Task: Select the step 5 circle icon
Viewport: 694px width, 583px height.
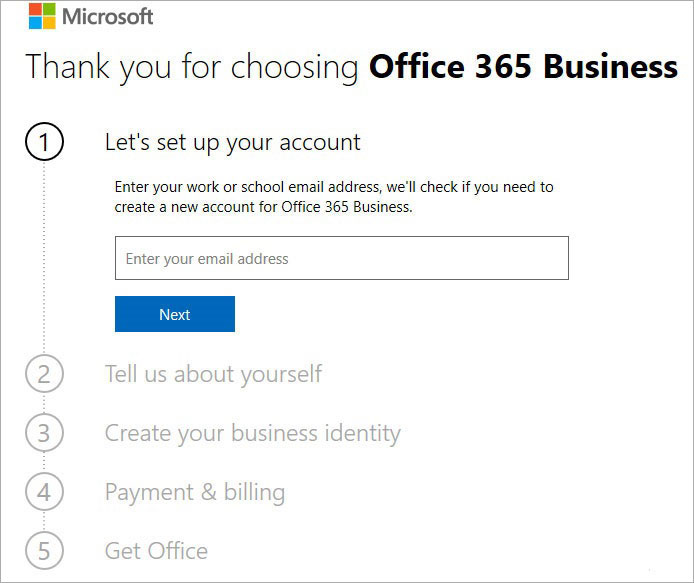Action: (x=44, y=550)
